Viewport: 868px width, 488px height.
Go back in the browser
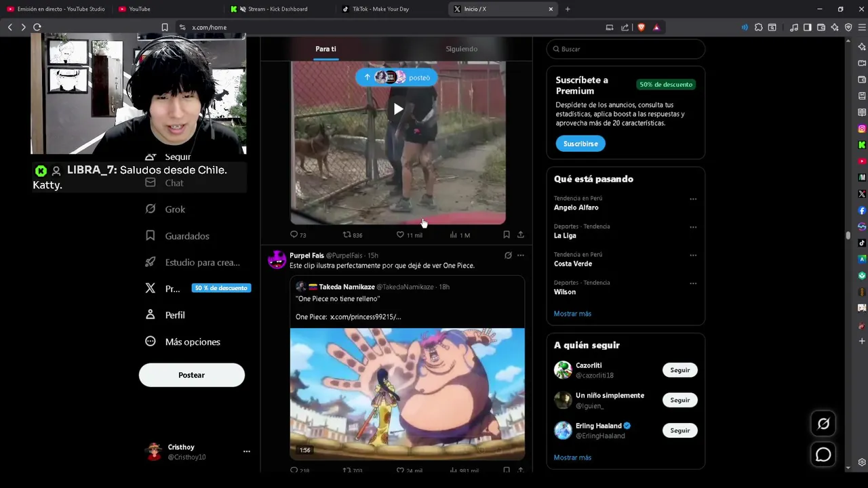click(10, 27)
